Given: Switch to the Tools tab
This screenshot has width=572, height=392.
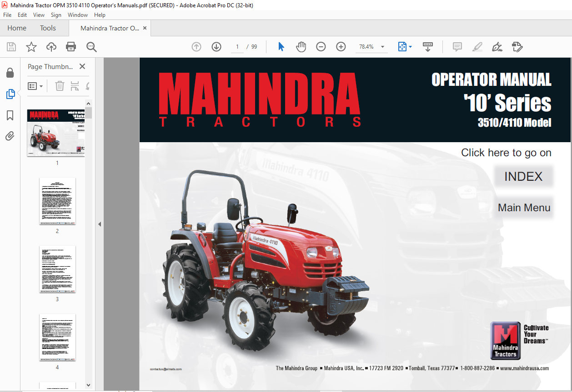Looking at the screenshot, I should point(48,28).
